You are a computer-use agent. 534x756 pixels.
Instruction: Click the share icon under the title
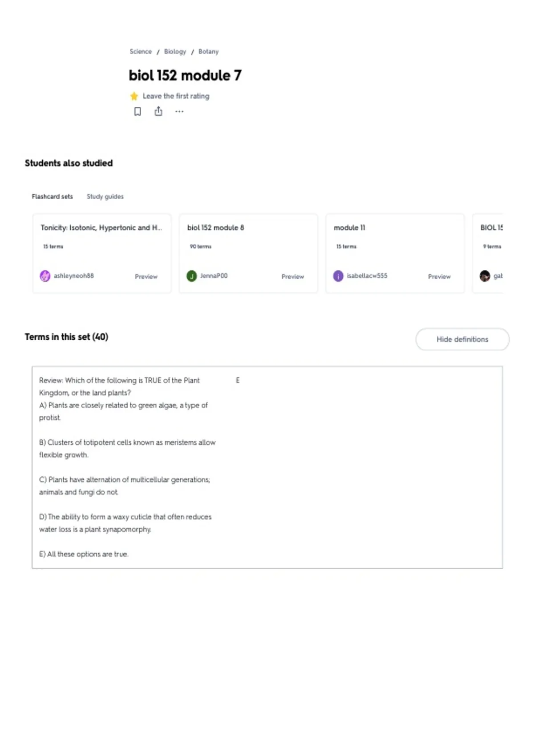pos(158,111)
